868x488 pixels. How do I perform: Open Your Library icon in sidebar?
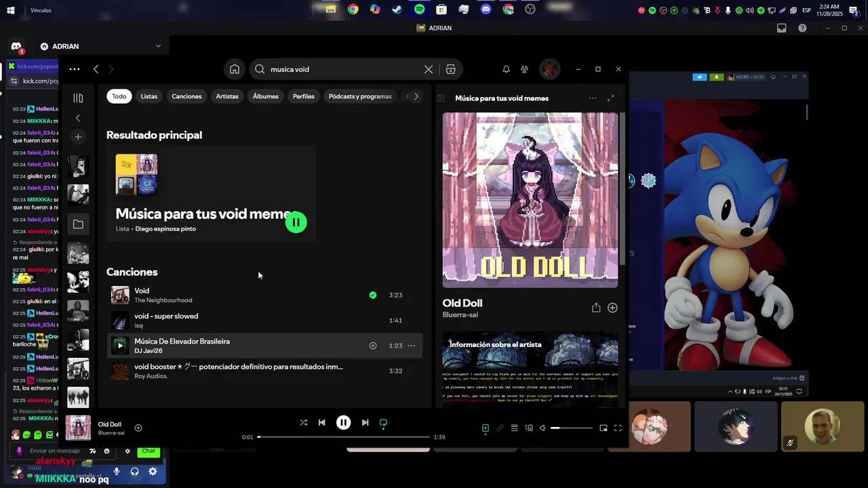[x=78, y=98]
